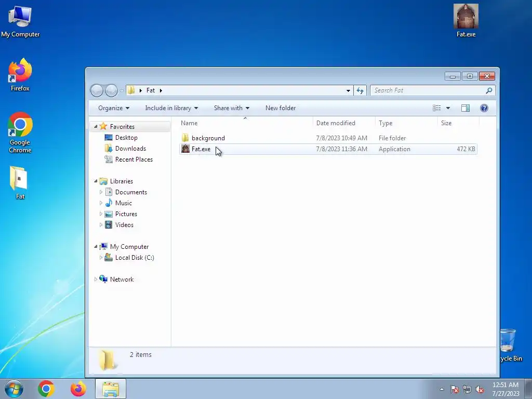Select My Computer in navigation pane
Screen dimensions: 532x399
coord(129,247)
